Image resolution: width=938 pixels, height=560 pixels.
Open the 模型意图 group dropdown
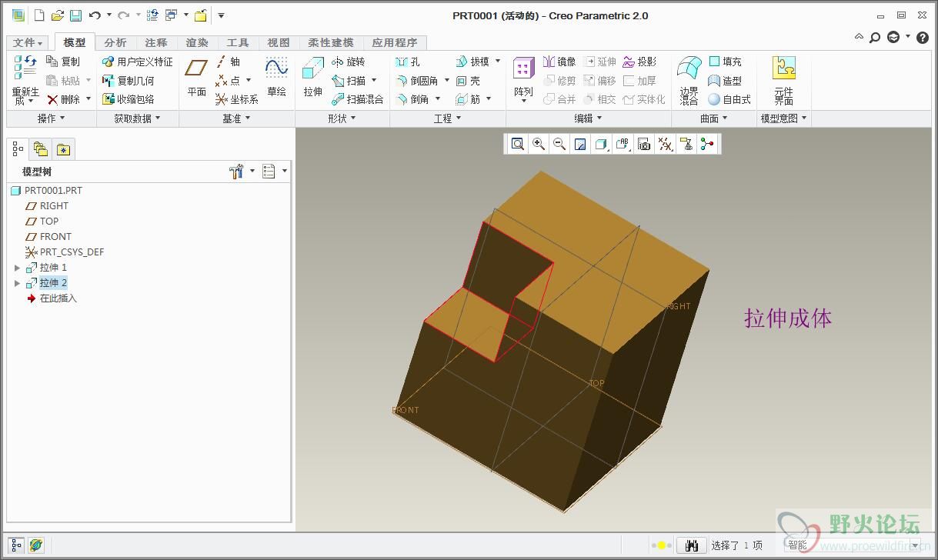(x=784, y=118)
